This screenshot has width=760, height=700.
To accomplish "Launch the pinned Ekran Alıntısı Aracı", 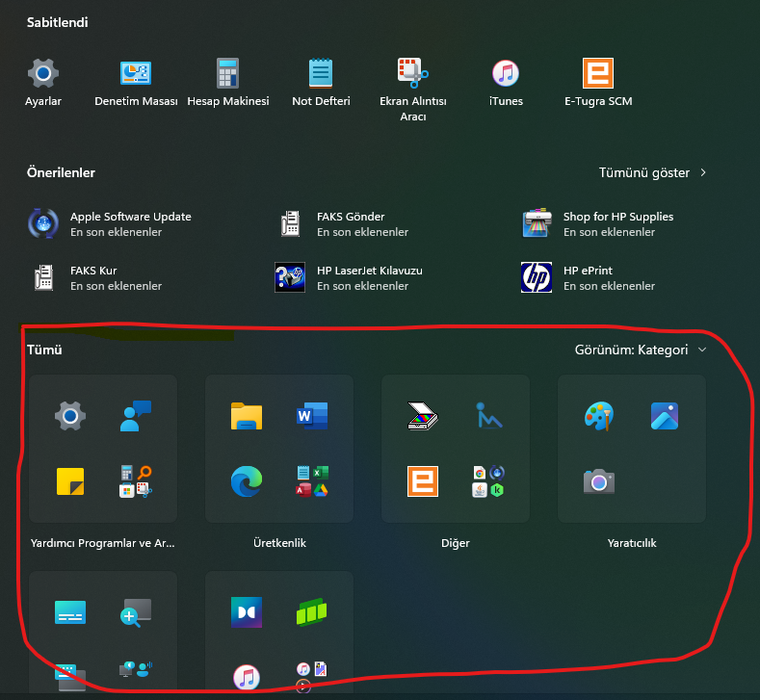I will 413,90.
